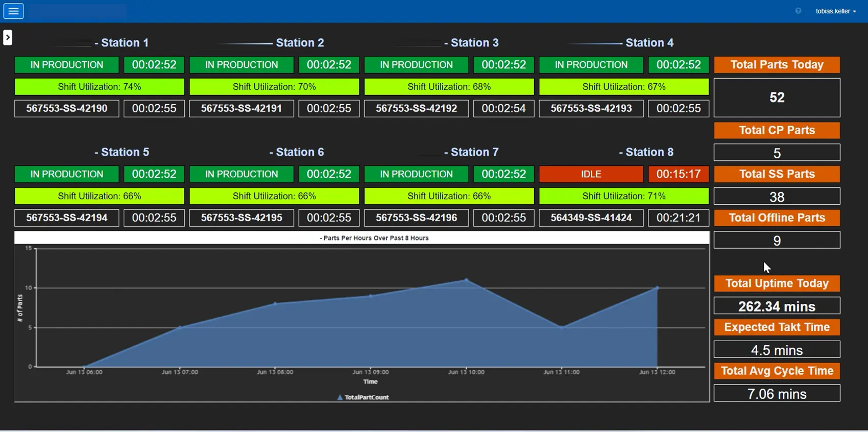Click the Station 5 title heading
This screenshot has width=868, height=432.
(x=122, y=152)
